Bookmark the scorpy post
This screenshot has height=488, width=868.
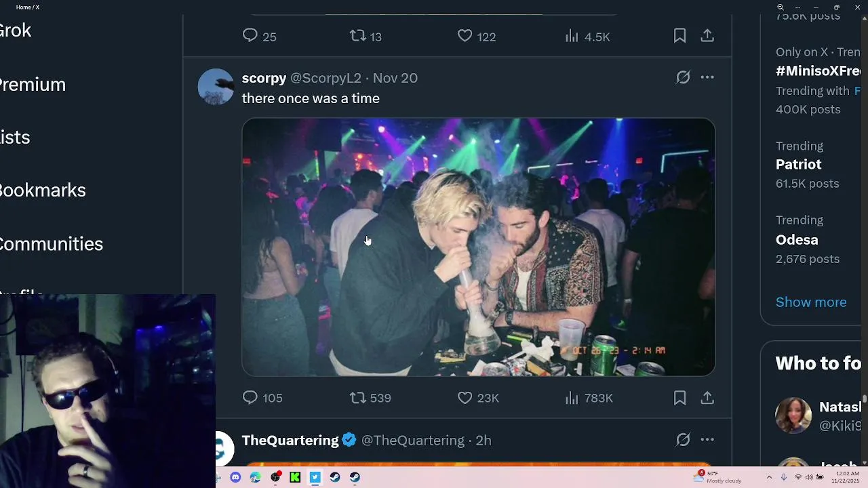pyautogui.click(x=679, y=398)
